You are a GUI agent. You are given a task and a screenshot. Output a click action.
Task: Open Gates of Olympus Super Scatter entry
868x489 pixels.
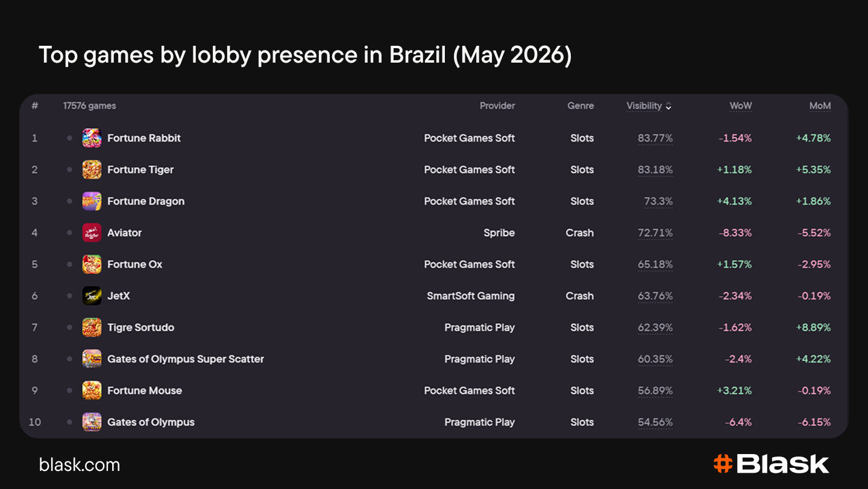[x=186, y=359]
